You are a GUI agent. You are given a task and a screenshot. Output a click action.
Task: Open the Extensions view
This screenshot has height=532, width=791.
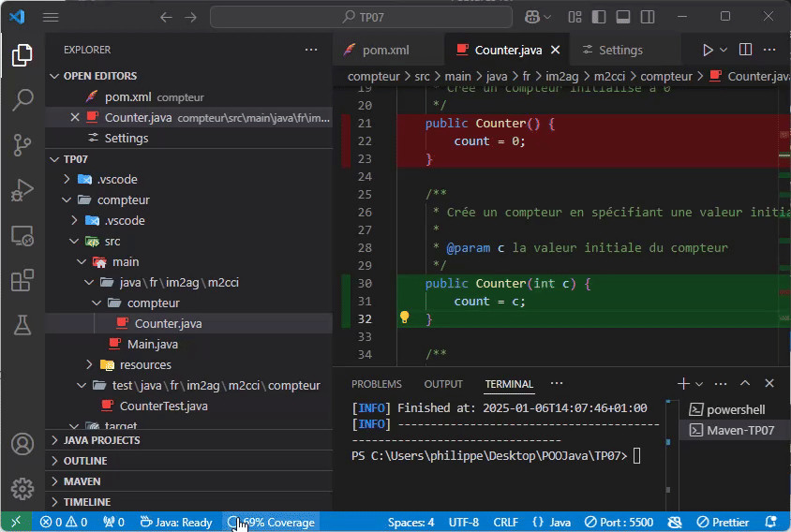22,280
